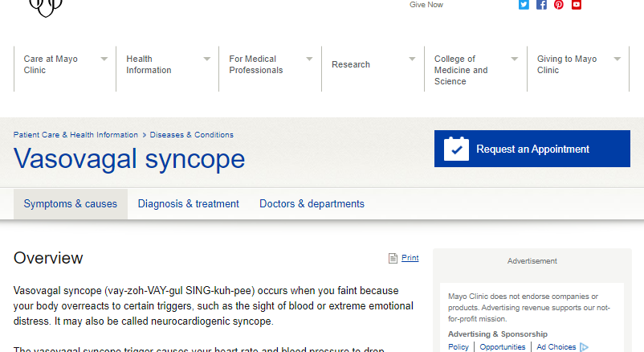644x352 pixels.
Task: Click the Ad Choices link
Action: click(x=556, y=347)
